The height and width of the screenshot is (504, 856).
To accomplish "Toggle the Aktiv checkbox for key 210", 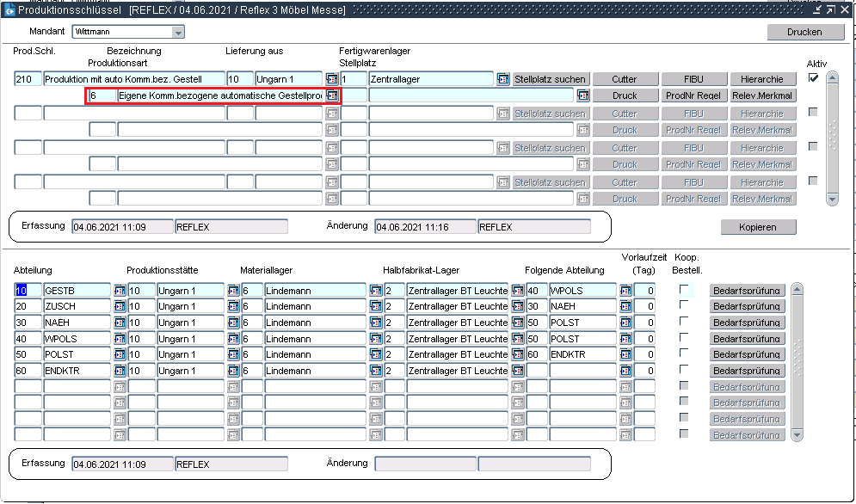I will click(813, 78).
